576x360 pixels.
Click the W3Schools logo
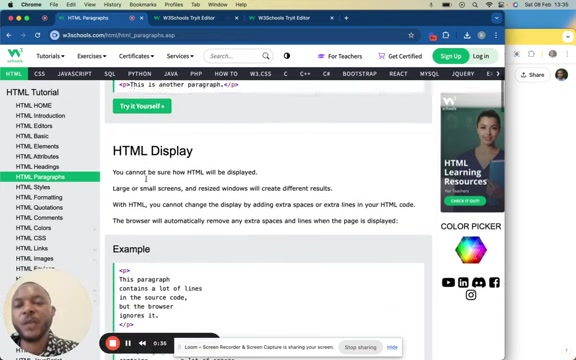[15, 55]
